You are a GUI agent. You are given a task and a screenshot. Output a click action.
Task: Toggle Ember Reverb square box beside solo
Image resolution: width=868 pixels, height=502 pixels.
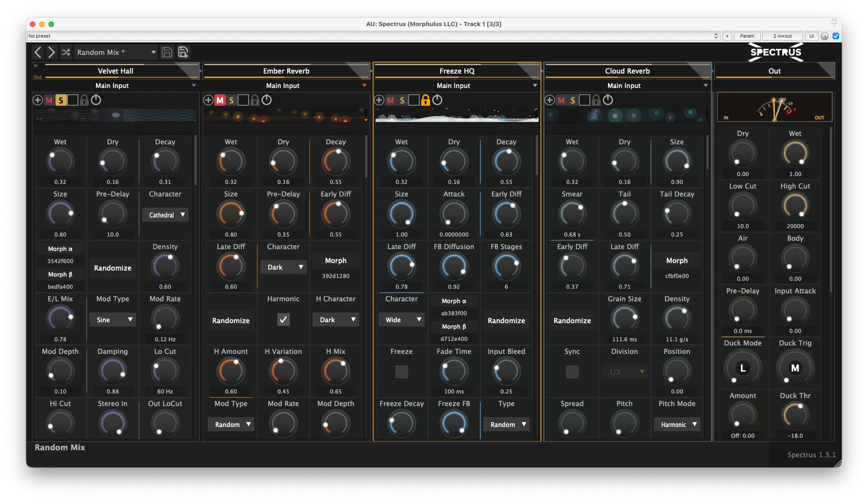pyautogui.click(x=243, y=100)
